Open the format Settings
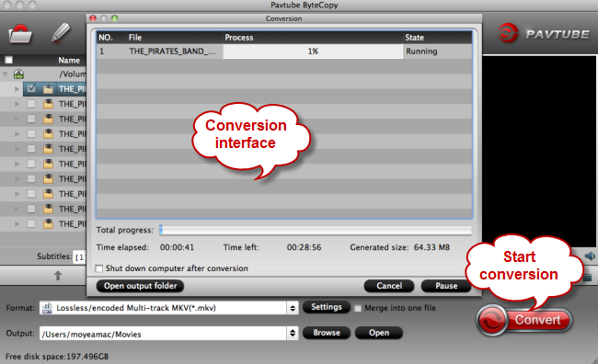 click(327, 307)
